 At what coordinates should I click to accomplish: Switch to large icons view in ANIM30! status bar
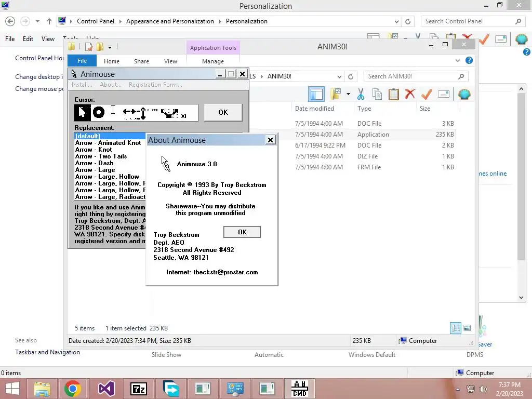pyautogui.click(x=467, y=328)
